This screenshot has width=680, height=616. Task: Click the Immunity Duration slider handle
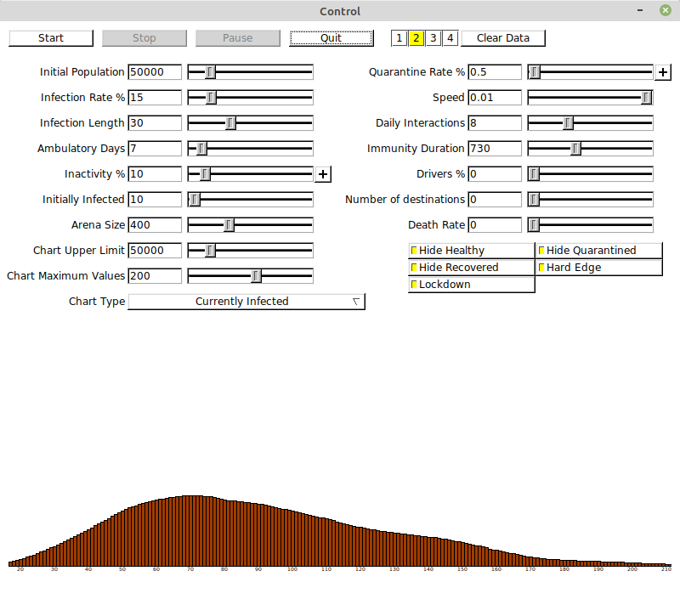(x=575, y=149)
